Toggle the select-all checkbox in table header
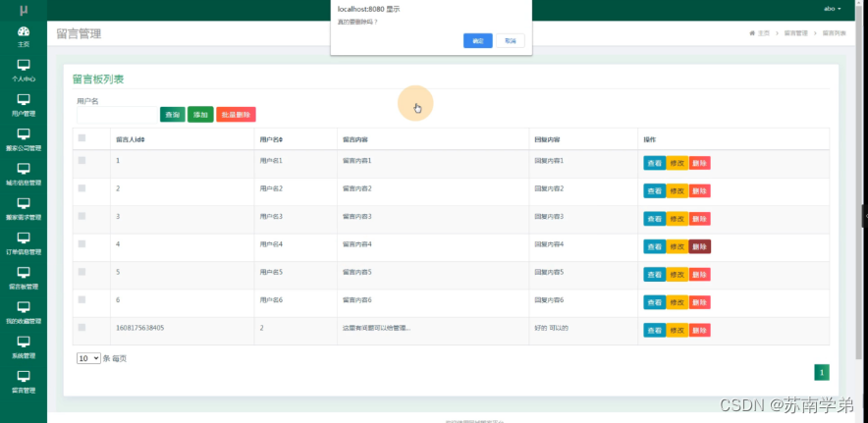 pyautogui.click(x=81, y=138)
